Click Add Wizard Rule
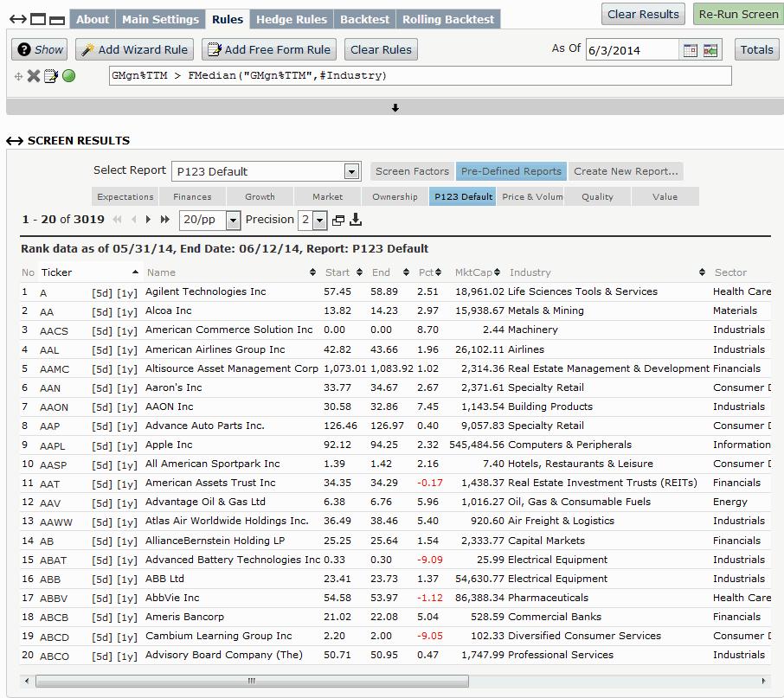 click(x=134, y=49)
